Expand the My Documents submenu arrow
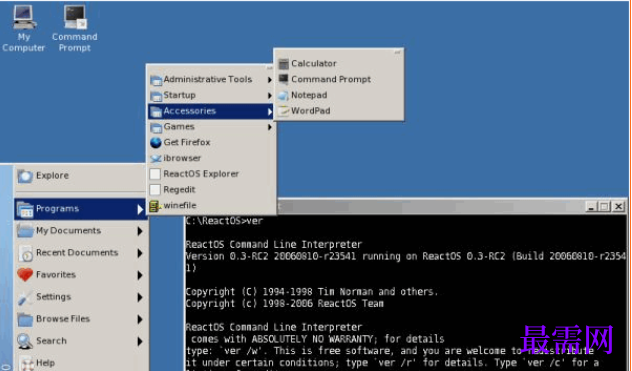 (x=140, y=231)
